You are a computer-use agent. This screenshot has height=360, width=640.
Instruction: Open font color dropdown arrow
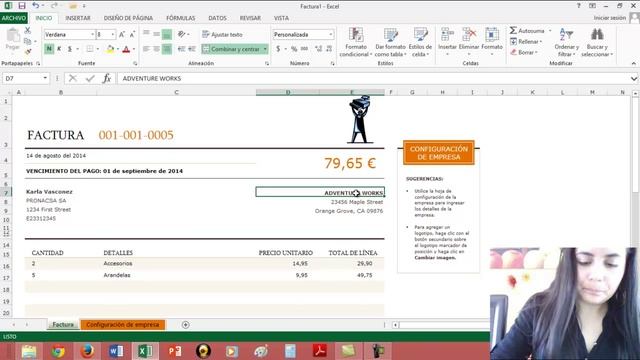coord(133,49)
